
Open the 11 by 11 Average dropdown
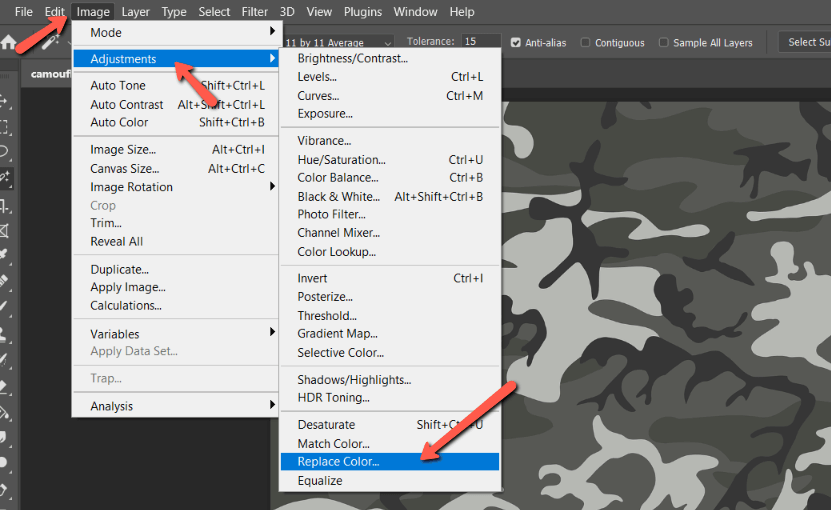coord(338,43)
